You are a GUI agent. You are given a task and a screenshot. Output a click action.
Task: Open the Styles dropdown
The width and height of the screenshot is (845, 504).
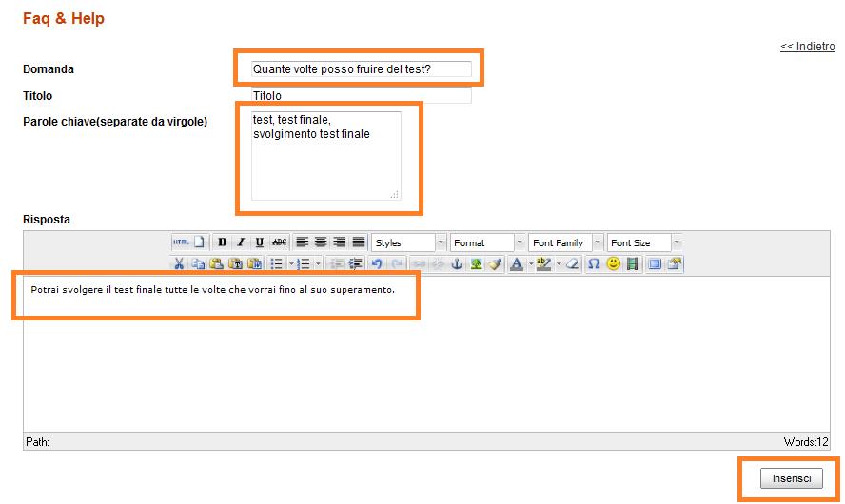click(409, 243)
